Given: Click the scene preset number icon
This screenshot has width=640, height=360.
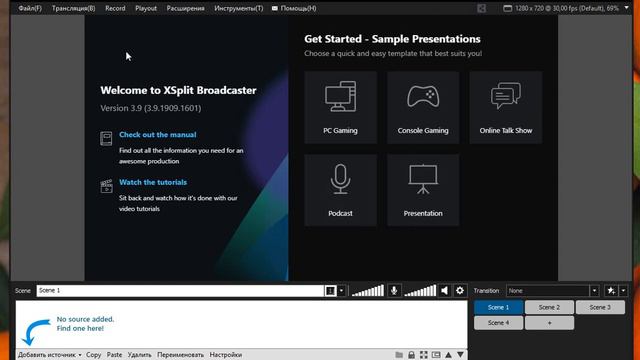Looking at the screenshot, I should [330, 291].
